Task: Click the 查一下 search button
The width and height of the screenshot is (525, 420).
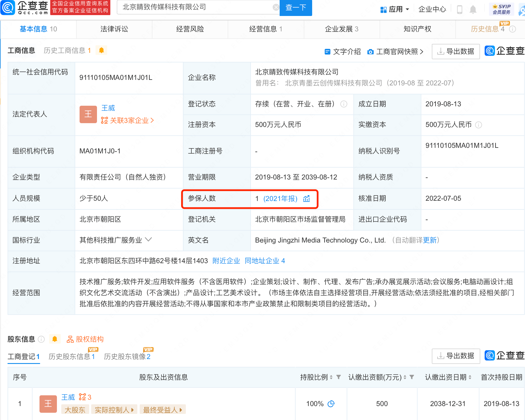Action: click(296, 8)
